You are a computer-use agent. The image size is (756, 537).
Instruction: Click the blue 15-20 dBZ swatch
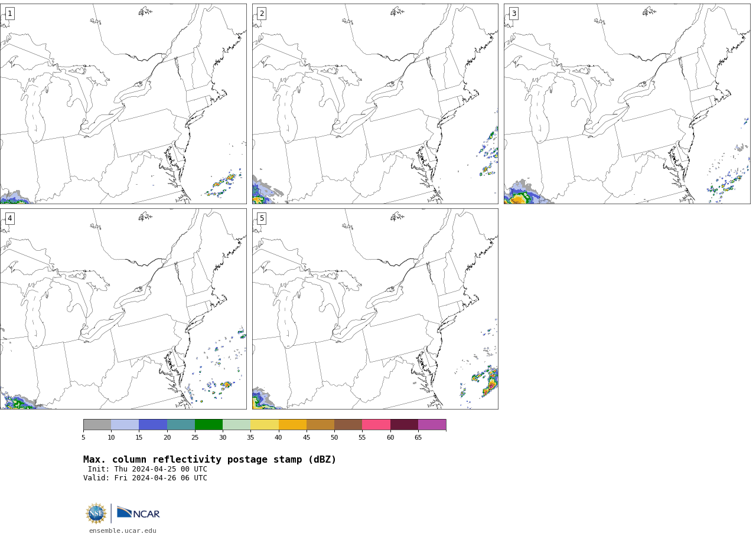(x=153, y=425)
